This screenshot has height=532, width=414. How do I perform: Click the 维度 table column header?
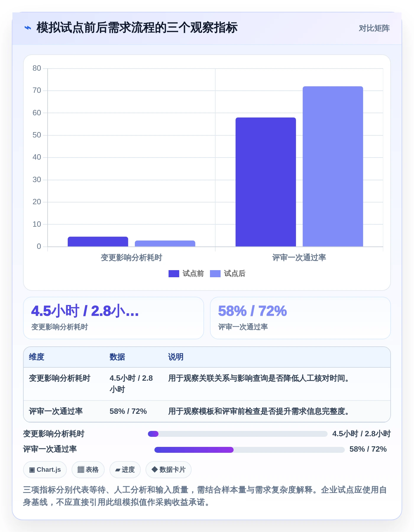(37, 357)
